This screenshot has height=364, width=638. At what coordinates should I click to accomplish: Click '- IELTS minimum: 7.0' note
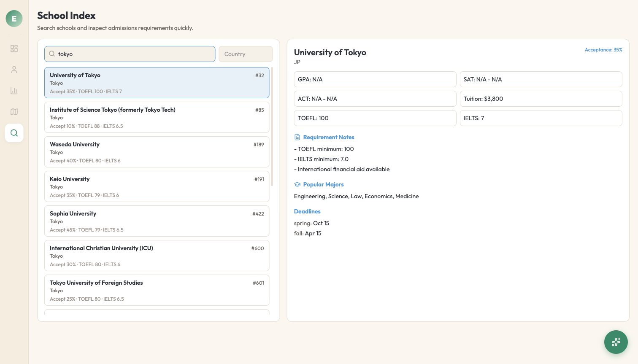coord(321,159)
